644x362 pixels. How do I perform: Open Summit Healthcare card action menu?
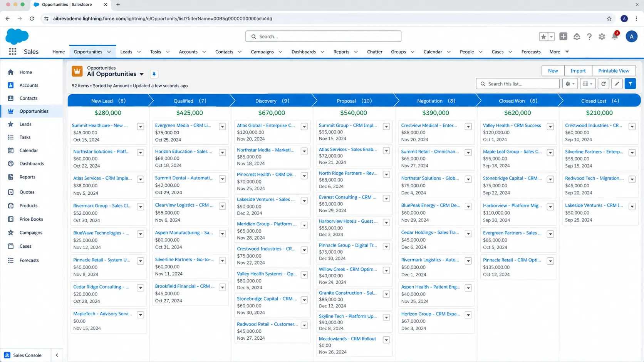141,127
